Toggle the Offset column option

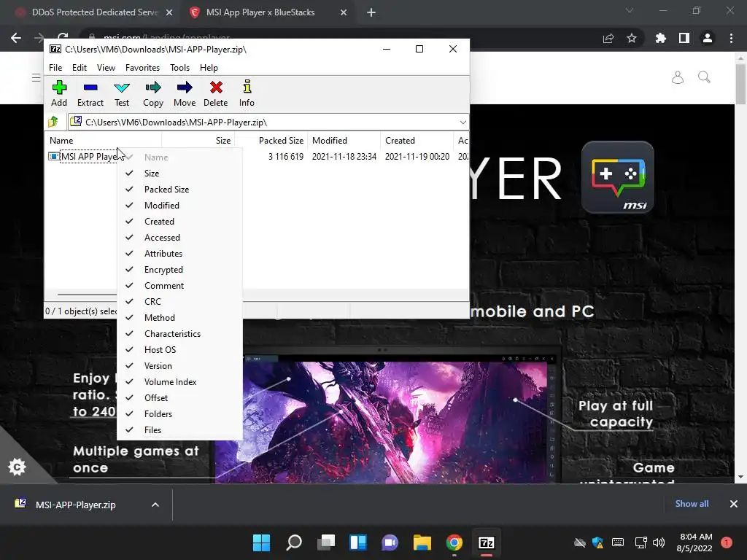[x=179, y=397]
